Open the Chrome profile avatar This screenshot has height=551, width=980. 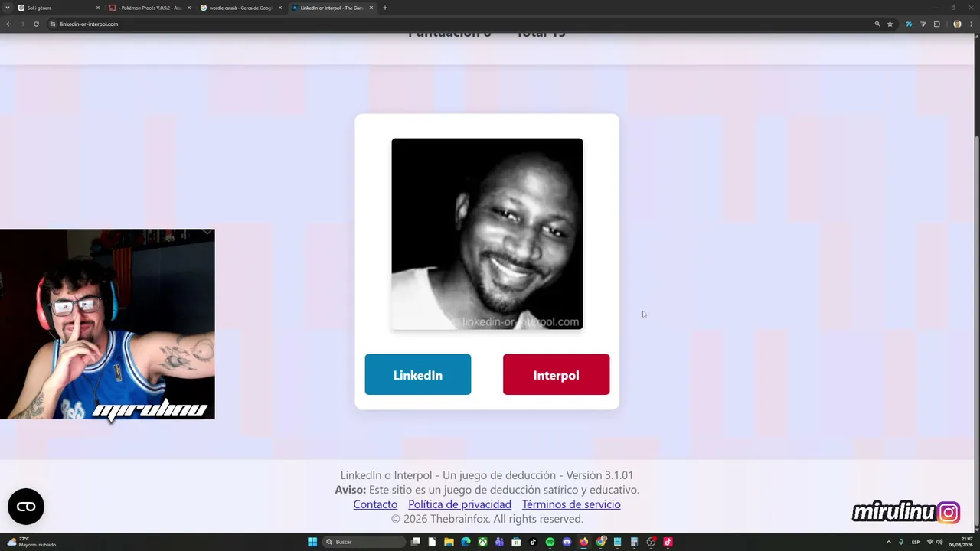click(x=957, y=24)
